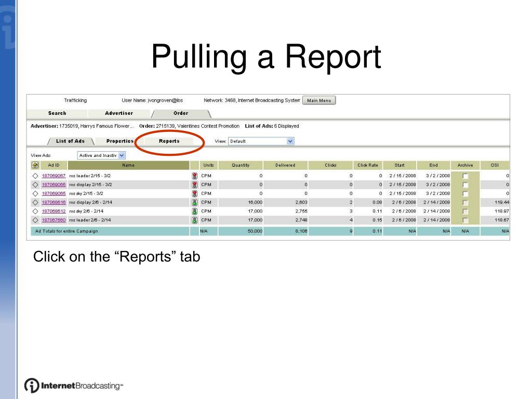Screen dimensions: 532x399
Task: Sort by the Units column header
Action: (x=209, y=165)
